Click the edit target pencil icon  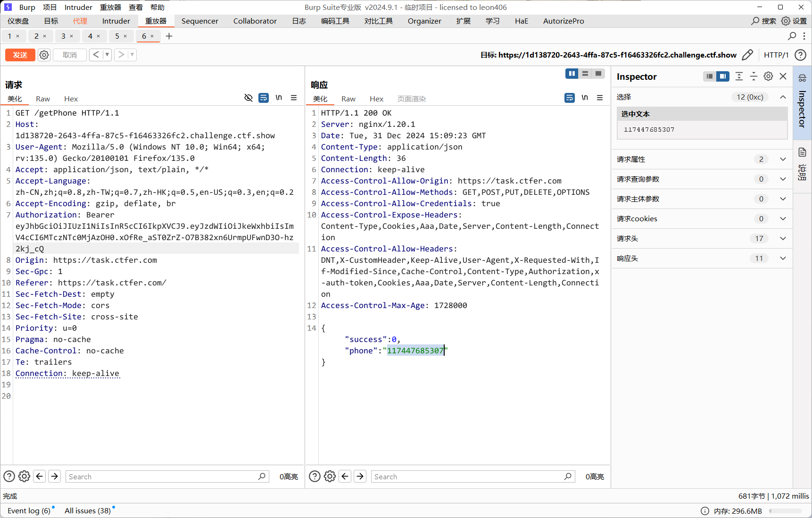point(747,55)
